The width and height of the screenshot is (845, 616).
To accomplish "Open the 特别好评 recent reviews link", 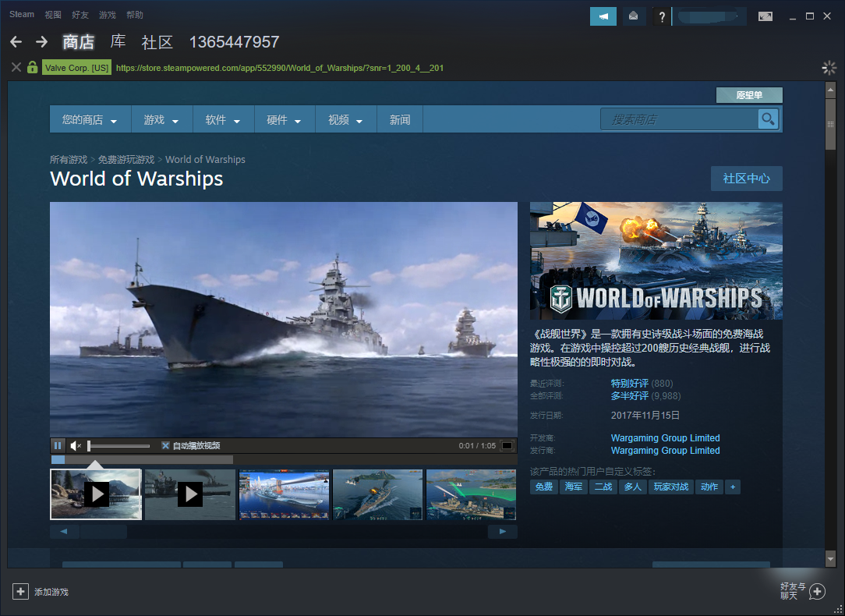I will 629,383.
